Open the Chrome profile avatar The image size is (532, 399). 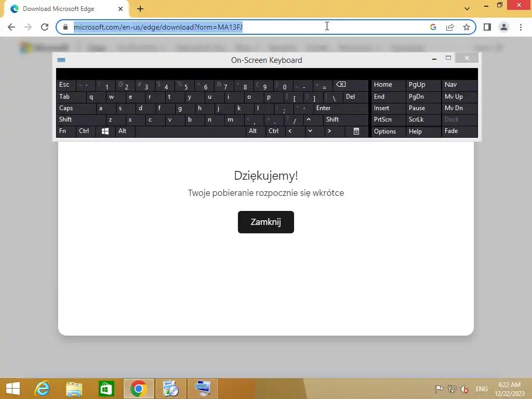pos(504,27)
